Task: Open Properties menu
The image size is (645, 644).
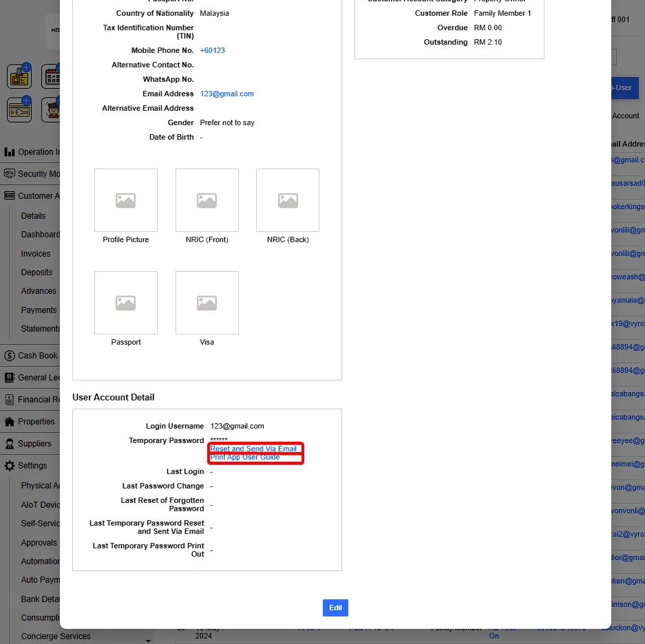Action: 36,422
